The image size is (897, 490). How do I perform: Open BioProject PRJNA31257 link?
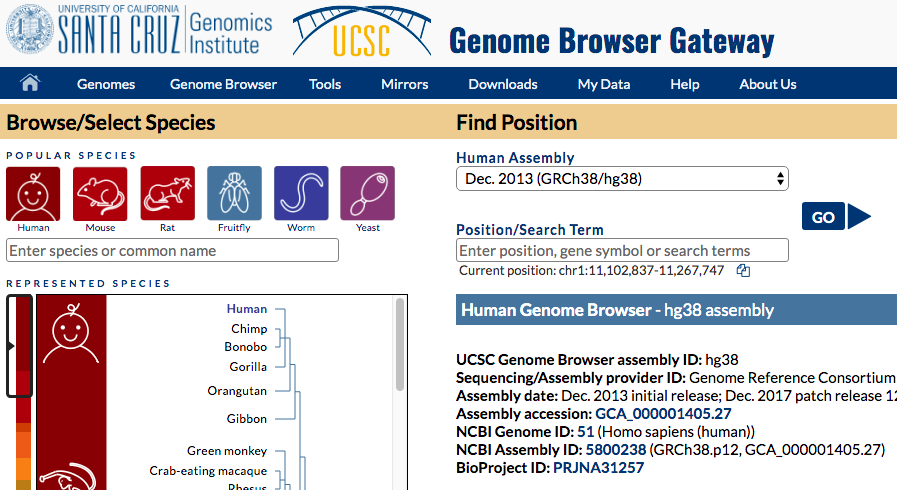(x=598, y=468)
